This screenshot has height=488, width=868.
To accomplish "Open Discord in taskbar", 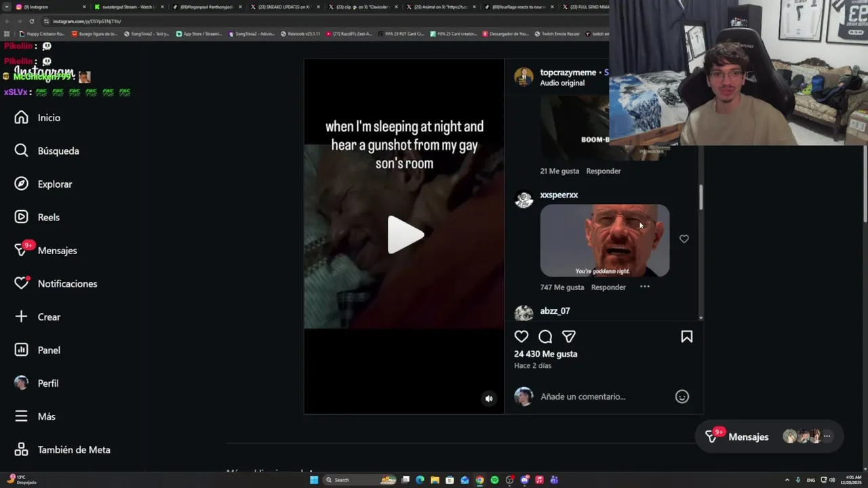I will pos(524,480).
